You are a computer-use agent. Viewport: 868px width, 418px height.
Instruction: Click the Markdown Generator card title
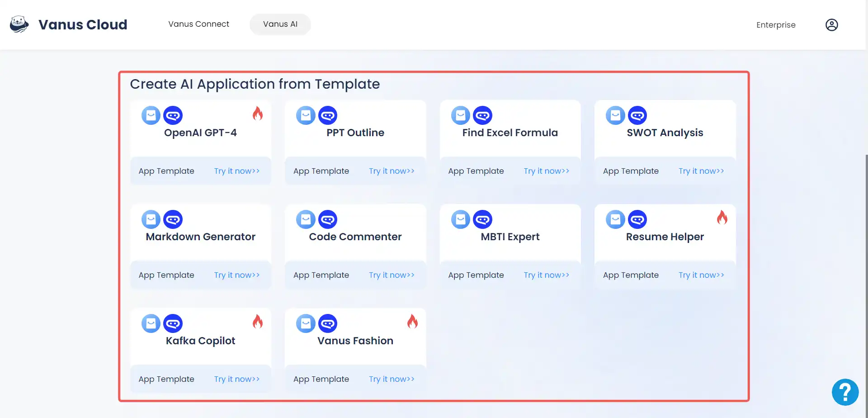tap(200, 237)
